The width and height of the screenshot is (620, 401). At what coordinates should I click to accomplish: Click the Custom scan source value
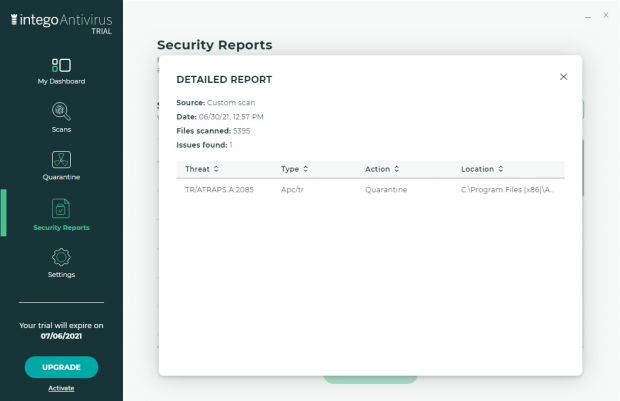click(x=231, y=102)
